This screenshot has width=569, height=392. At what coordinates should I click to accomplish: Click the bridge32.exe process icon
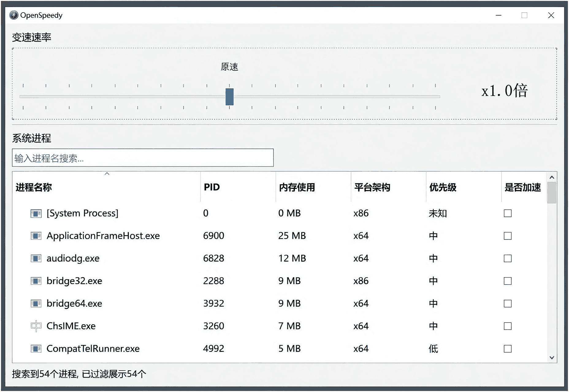36,281
